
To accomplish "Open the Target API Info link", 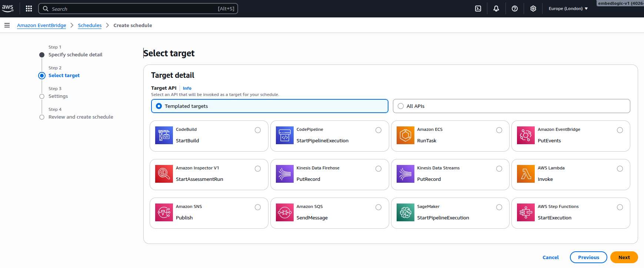I will pos(187,88).
